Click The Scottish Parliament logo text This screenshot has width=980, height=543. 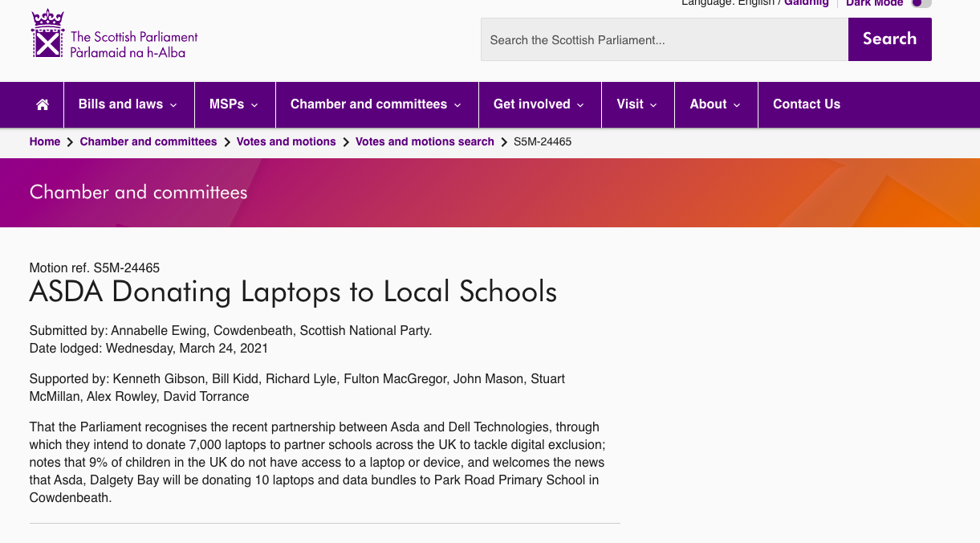pyautogui.click(x=134, y=45)
